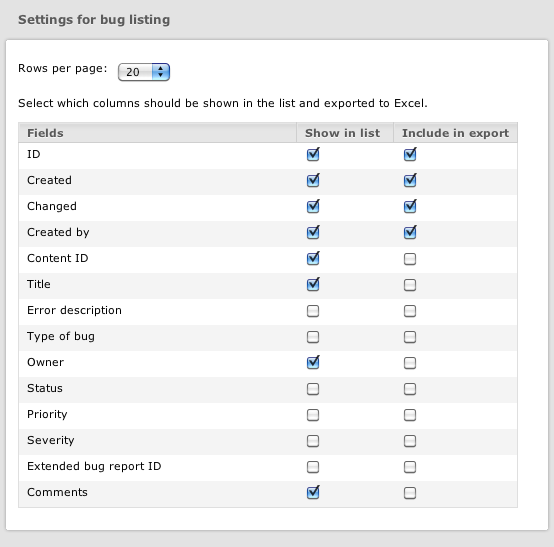Enable Show in list for Severity
The image size is (554, 547).
pyautogui.click(x=313, y=441)
